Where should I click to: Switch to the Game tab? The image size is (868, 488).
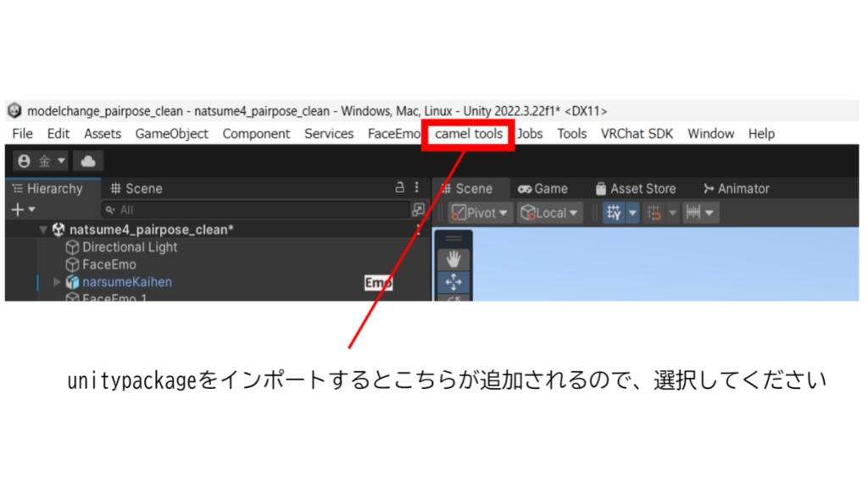click(543, 189)
